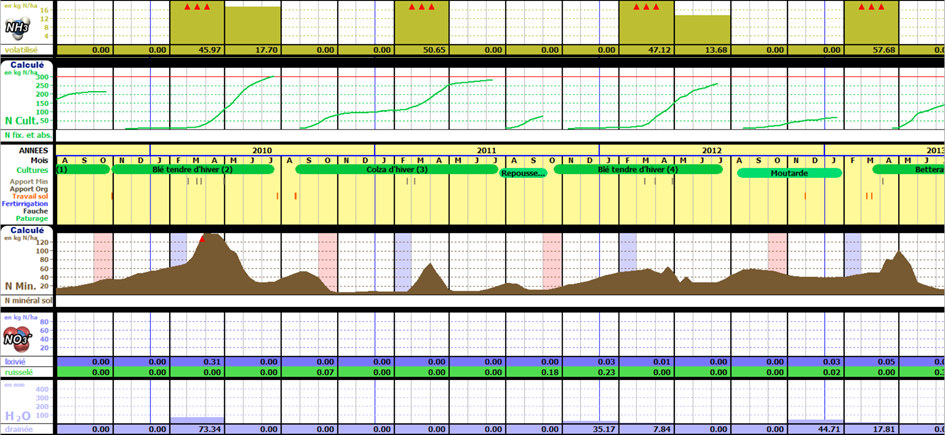Select the 'Blé tendre d'hiver (2)' crop bar

[193, 171]
